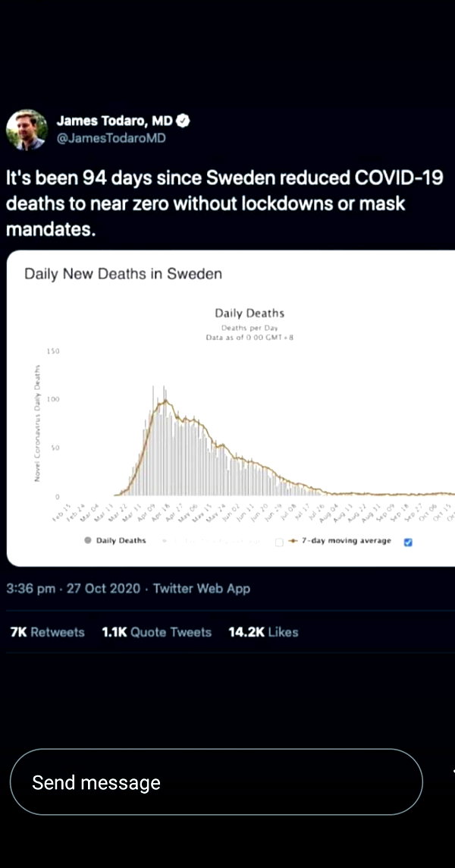Image resolution: width=455 pixels, height=868 pixels.
Task: Open the James Todaro, MD display name
Action: [x=115, y=121]
